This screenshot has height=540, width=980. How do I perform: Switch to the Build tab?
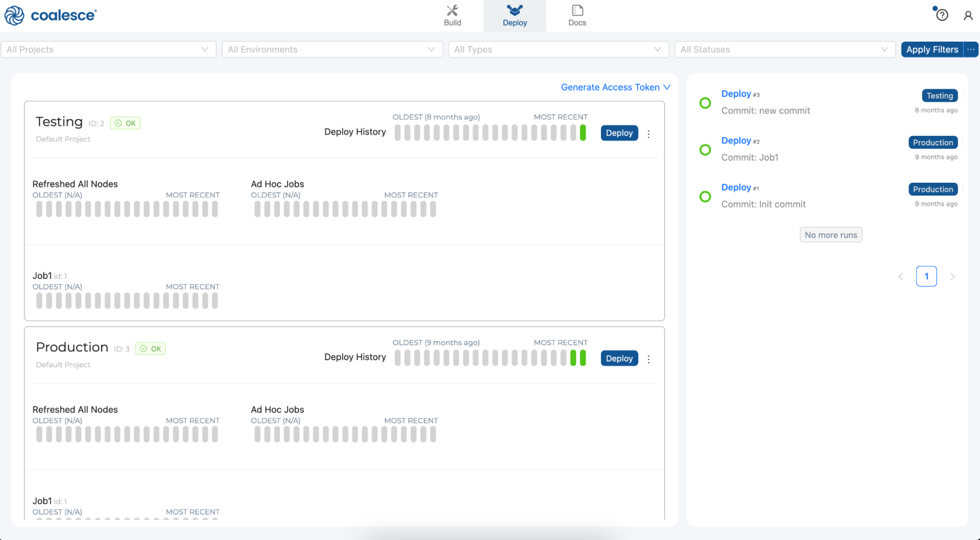coord(452,16)
